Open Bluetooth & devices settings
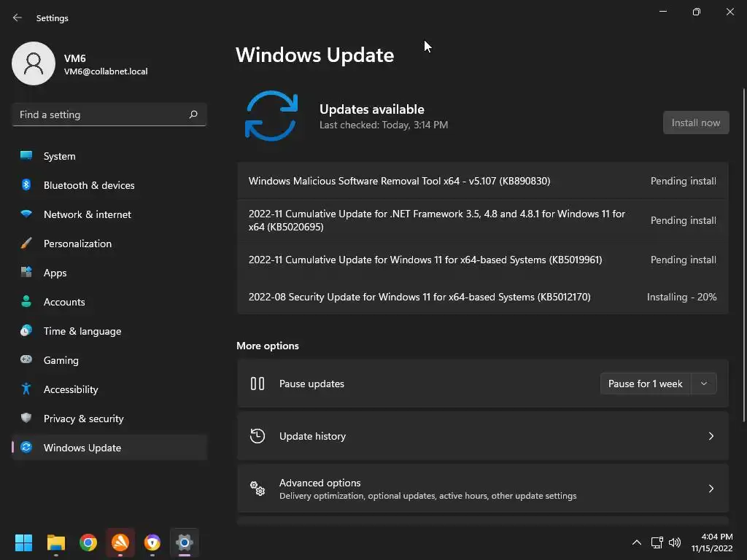The image size is (747, 560). [x=88, y=185]
